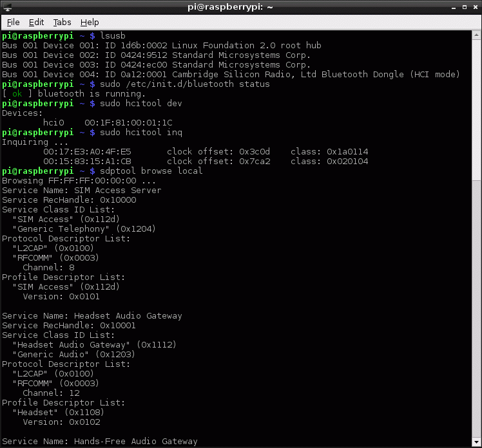Click the 'Channel: 12' line
The width and height of the screenshot is (482, 448).
[x=51, y=393]
